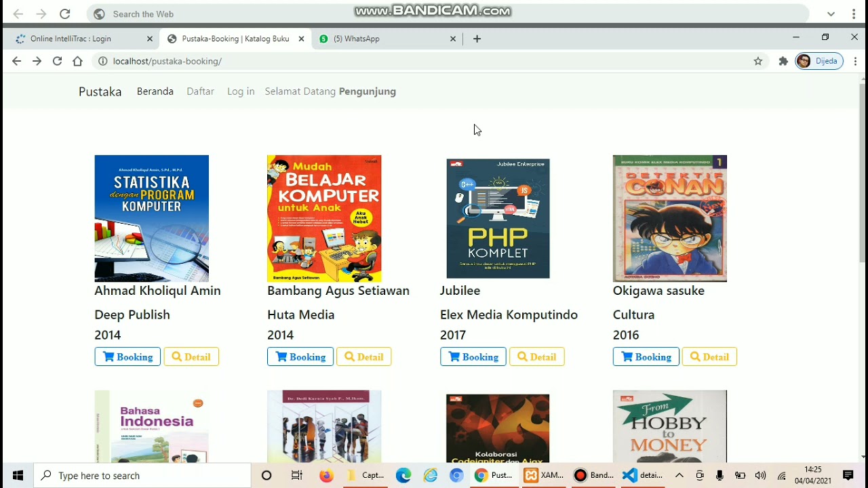Viewport: 868px width, 488px height.
Task: Select the Pustaka-Booking Katalog Buku tab
Action: [236, 39]
